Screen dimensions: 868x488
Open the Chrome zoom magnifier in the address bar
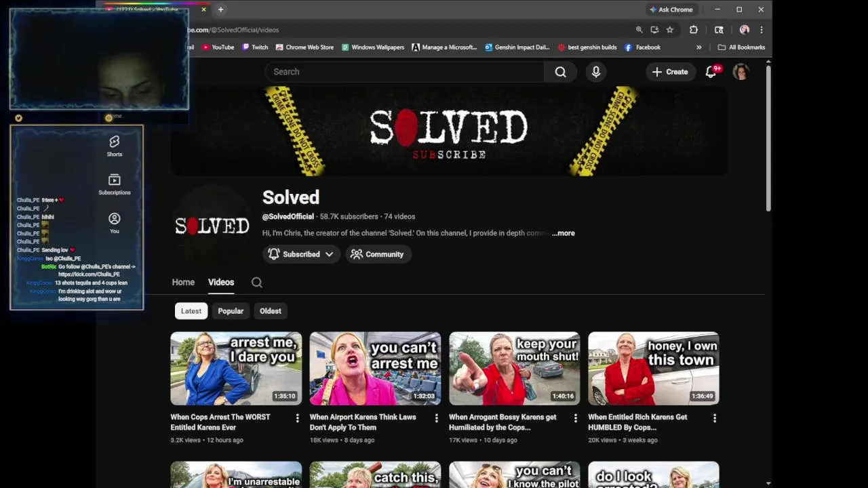tap(639, 30)
